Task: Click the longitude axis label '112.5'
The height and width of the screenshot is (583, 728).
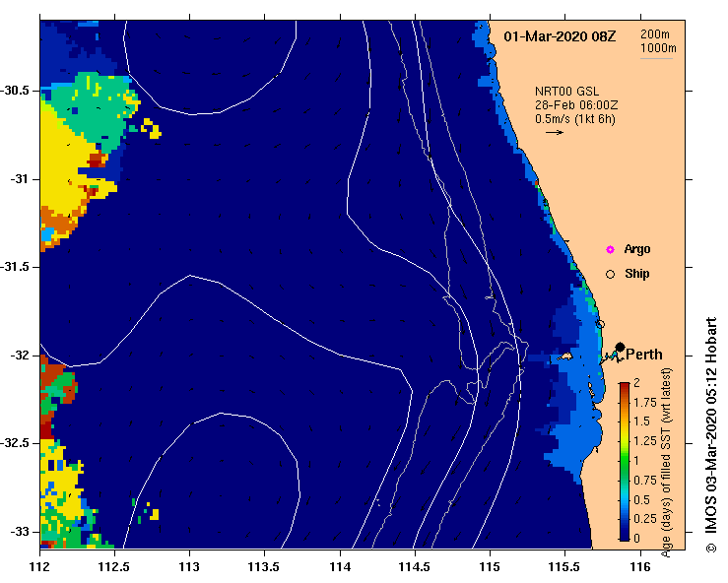Action: click(114, 567)
